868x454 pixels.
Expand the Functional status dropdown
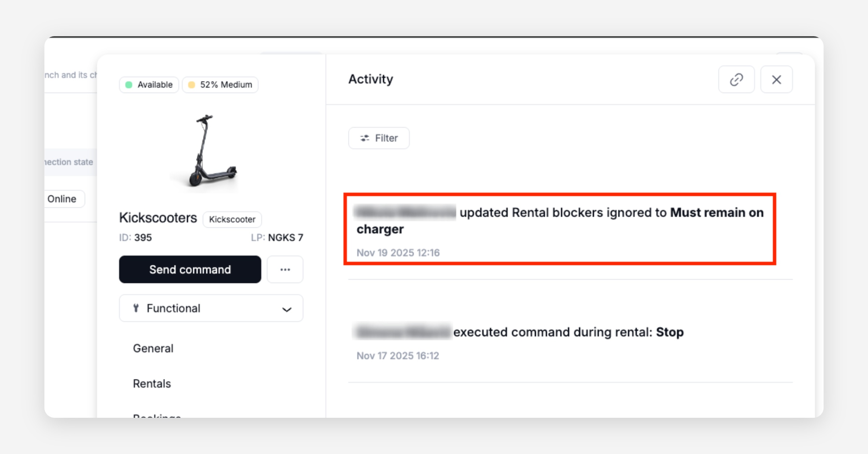(x=211, y=308)
